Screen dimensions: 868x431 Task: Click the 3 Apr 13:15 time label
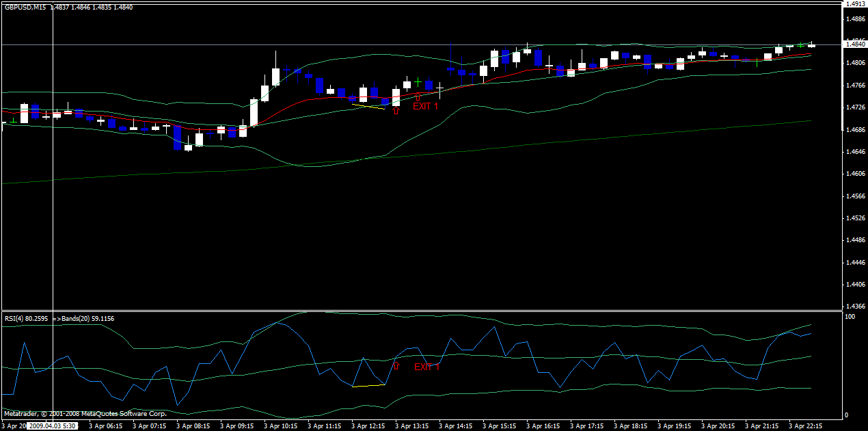[x=412, y=426]
